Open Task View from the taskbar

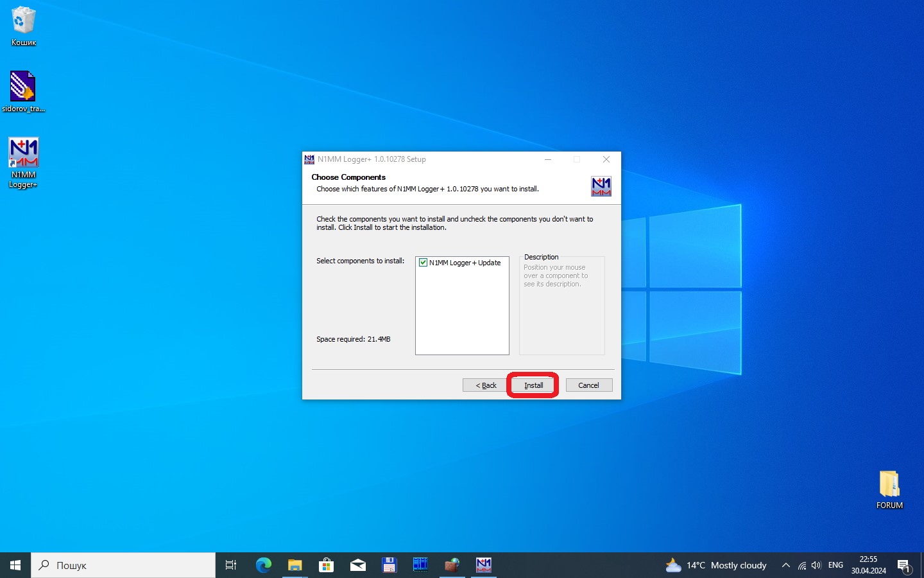point(231,565)
